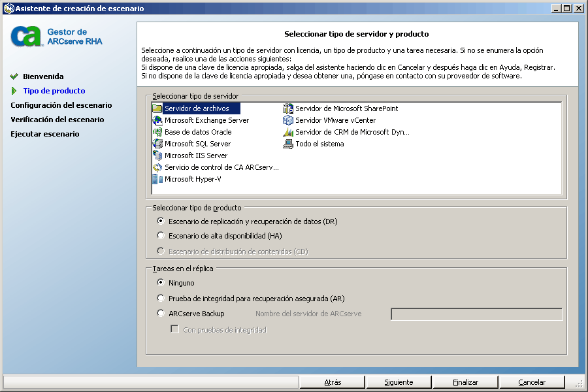Tick the Con pruebas de integridad checkbox
Image resolution: width=588 pixels, height=392 pixels.
(x=174, y=329)
